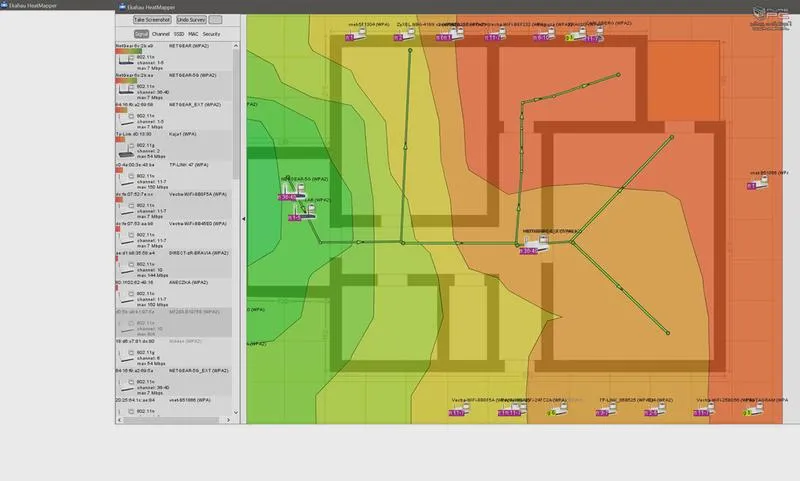Select the Vectra-WiFi-8B48E0 (WPA) list row name
Screen dimensions: 800x481
tap(197, 223)
